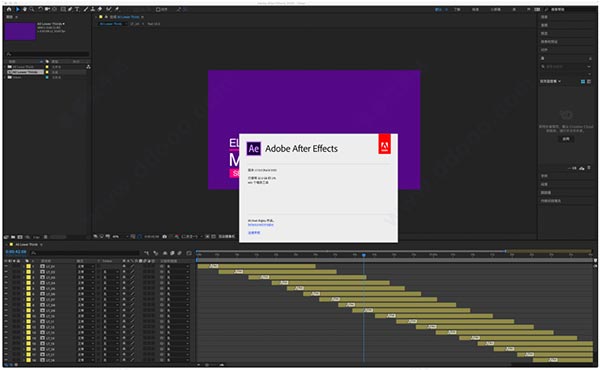The image size is (600, 370).
Task: Select the Clone Stamp tool
Action: [x=93, y=9]
